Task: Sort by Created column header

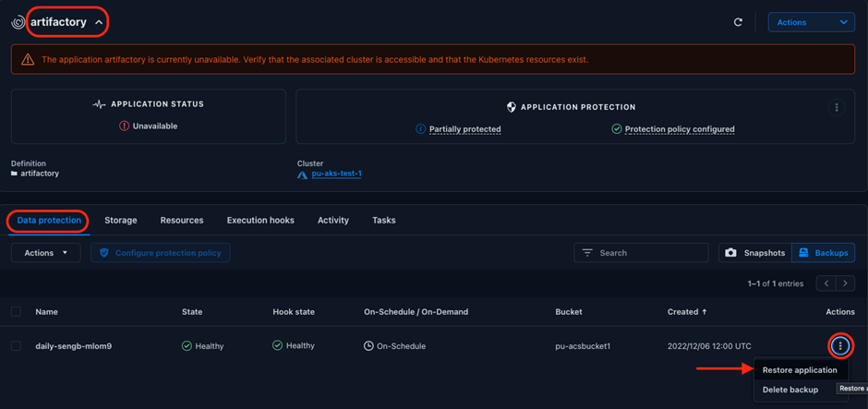Action: (687, 311)
